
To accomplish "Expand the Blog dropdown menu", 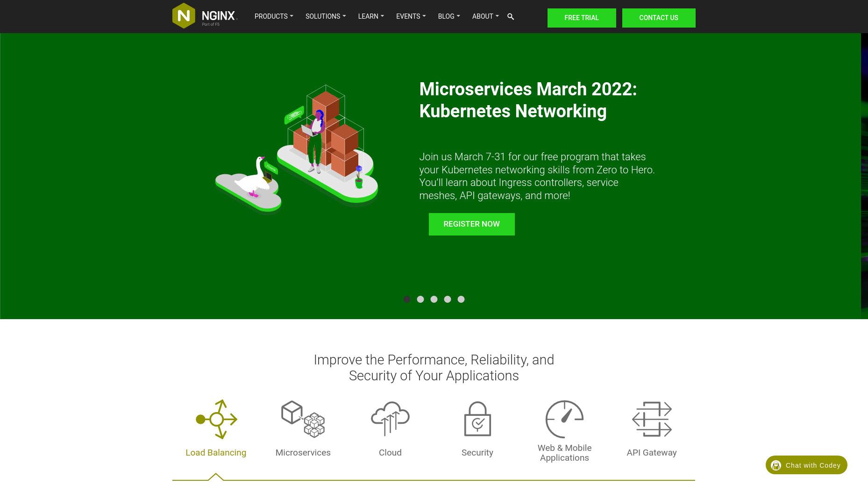I will coord(449,16).
